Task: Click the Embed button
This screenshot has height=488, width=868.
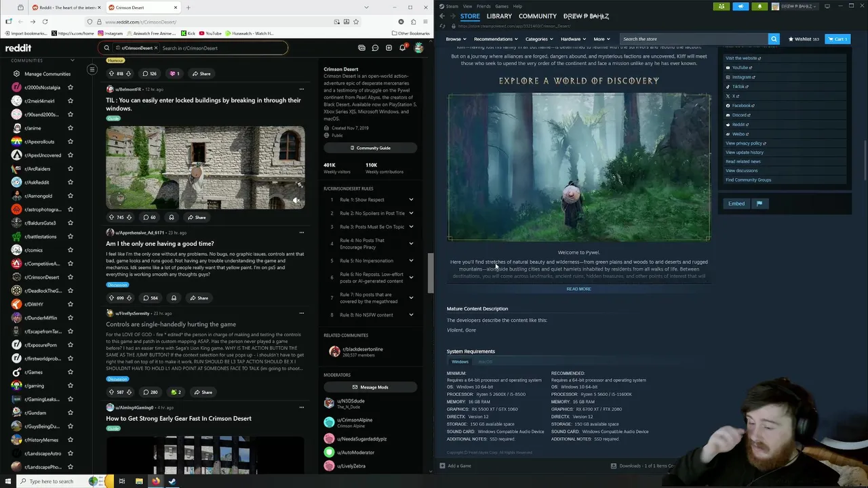Action: [x=736, y=203]
